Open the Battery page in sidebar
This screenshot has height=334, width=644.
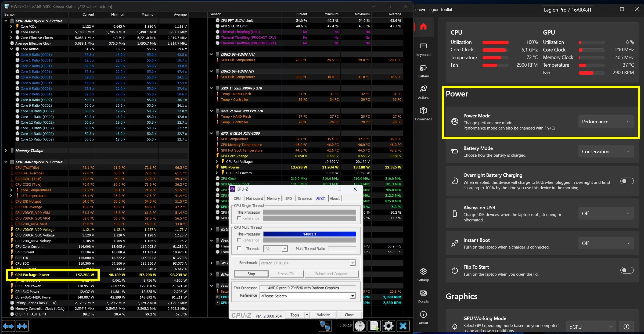423,71
